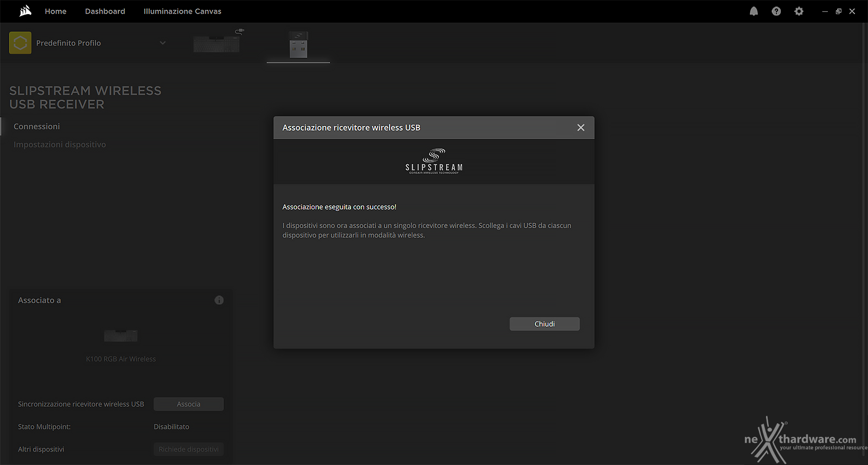Click the Associa button
The height and width of the screenshot is (465, 868).
click(x=188, y=404)
